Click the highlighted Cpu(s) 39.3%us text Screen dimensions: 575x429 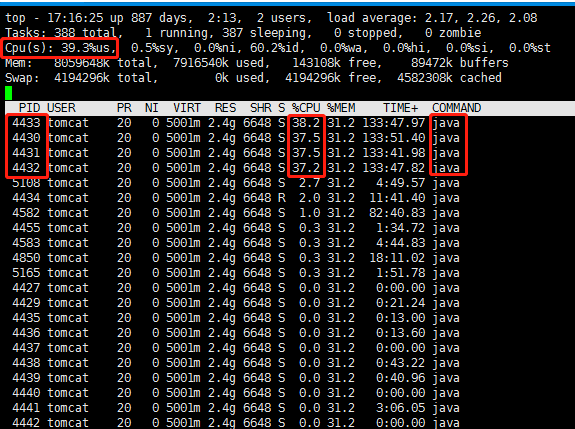click(60, 48)
